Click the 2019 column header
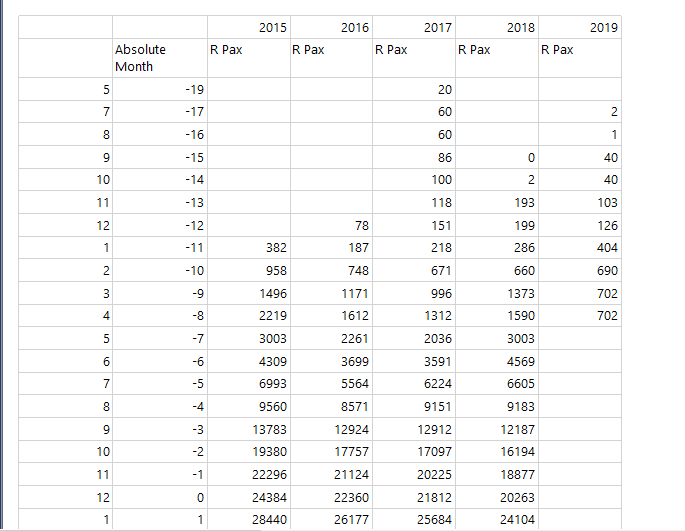This screenshot has width=685, height=531. click(580, 27)
